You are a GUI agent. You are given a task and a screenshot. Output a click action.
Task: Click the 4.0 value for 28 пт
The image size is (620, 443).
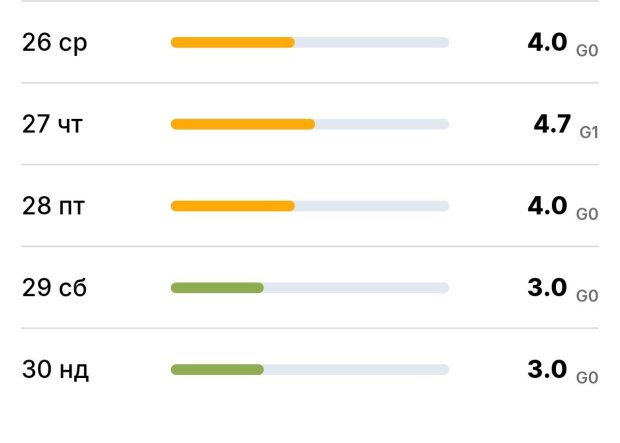click(x=547, y=206)
